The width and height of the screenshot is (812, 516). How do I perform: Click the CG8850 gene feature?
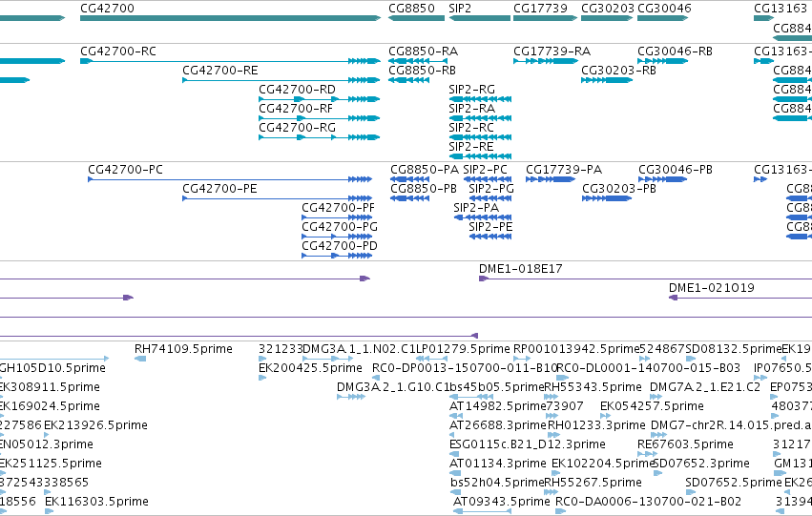coord(416,18)
